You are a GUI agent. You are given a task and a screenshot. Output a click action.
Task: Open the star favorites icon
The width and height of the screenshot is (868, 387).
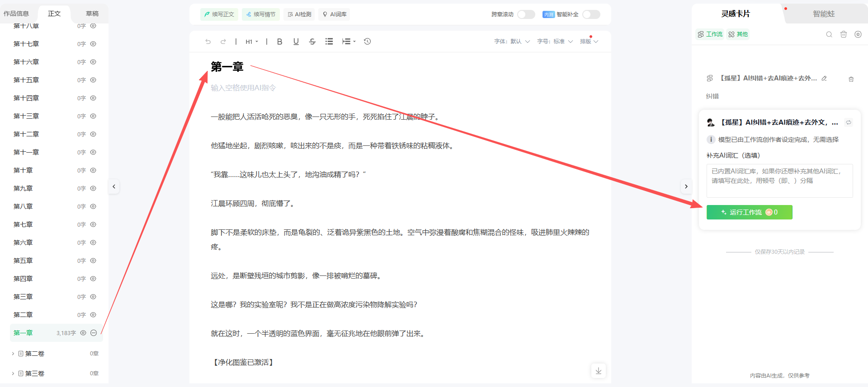click(x=858, y=34)
